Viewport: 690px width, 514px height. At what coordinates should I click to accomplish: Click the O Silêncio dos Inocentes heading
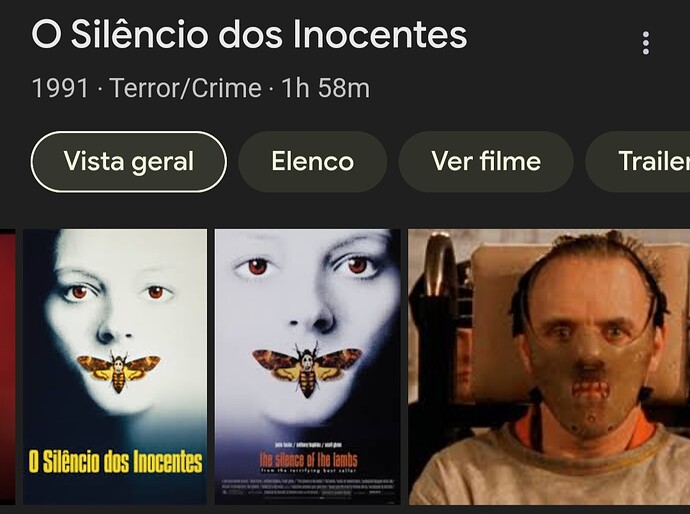click(x=249, y=34)
